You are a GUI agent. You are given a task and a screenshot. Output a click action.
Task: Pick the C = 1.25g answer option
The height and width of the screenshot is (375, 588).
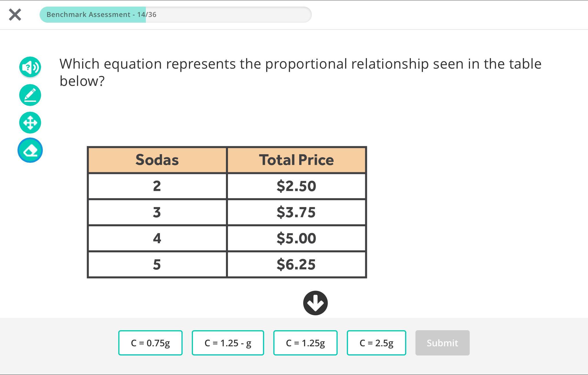(x=305, y=343)
